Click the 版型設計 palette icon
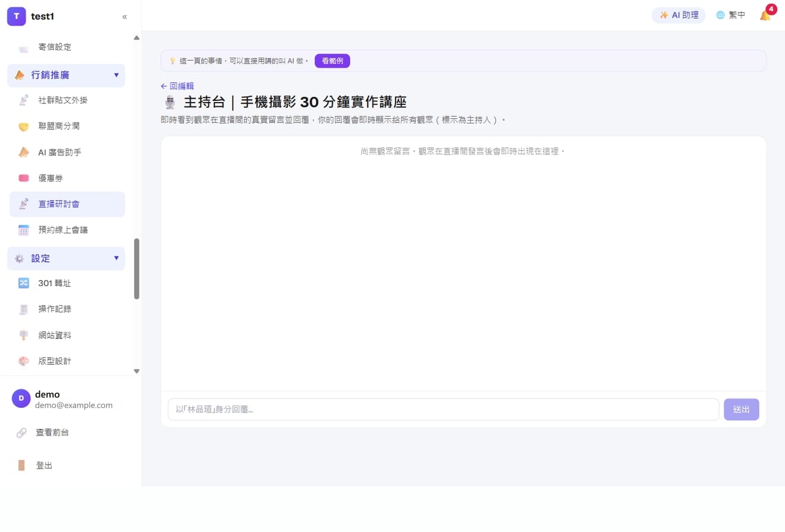This screenshot has width=785, height=532. tap(24, 361)
